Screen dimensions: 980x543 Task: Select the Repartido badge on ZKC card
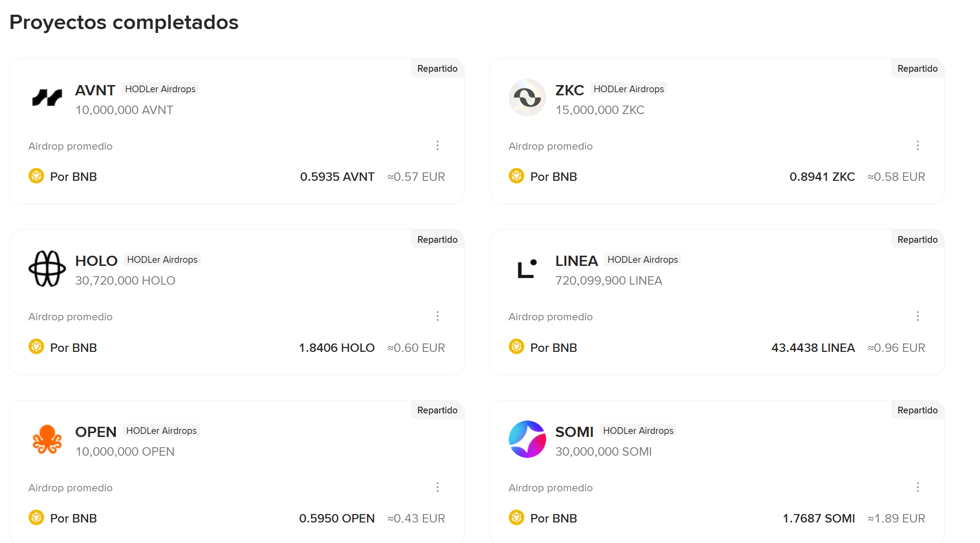917,69
